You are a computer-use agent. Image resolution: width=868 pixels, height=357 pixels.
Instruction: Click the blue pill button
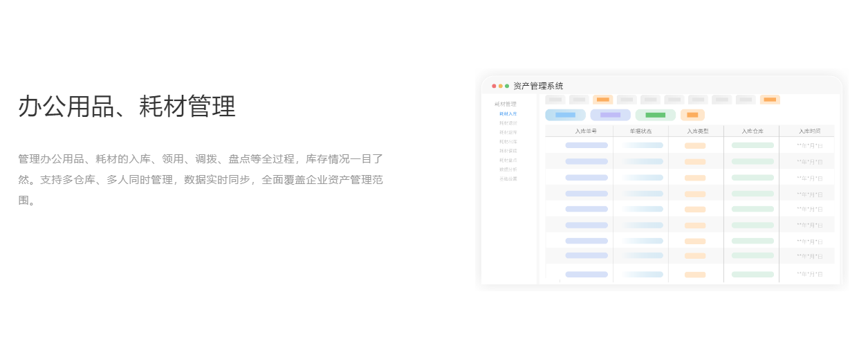point(565,115)
